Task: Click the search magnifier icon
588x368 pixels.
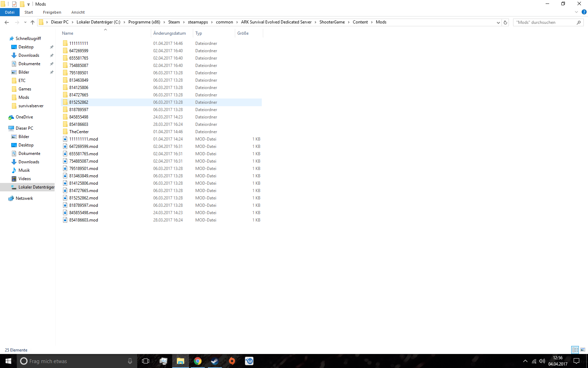Action: tap(579, 22)
